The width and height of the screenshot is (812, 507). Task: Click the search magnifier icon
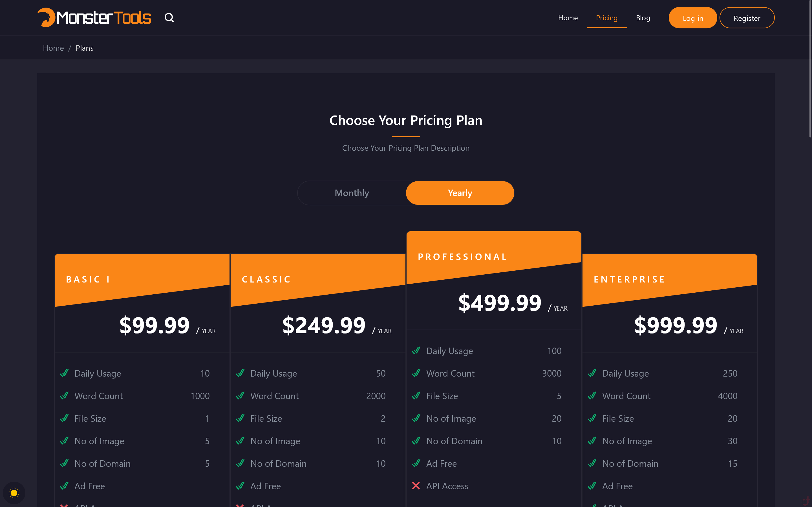click(169, 17)
